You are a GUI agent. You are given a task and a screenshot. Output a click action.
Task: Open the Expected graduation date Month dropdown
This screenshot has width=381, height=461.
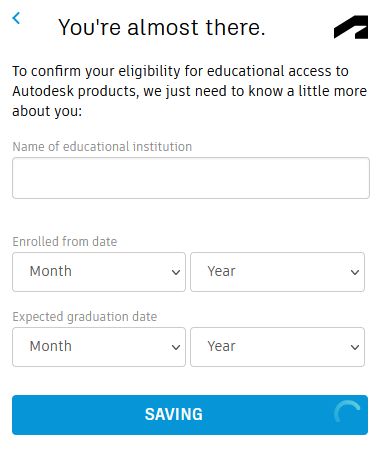[99, 347]
